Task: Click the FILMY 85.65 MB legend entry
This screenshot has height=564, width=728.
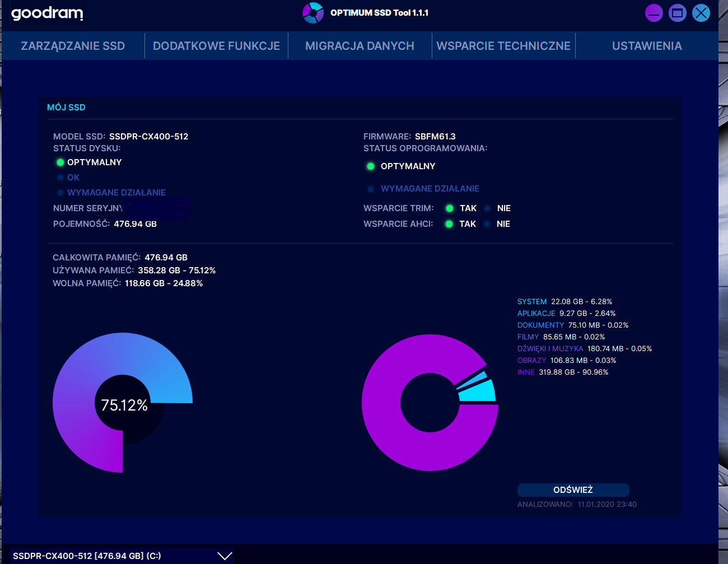Action: 561,337
